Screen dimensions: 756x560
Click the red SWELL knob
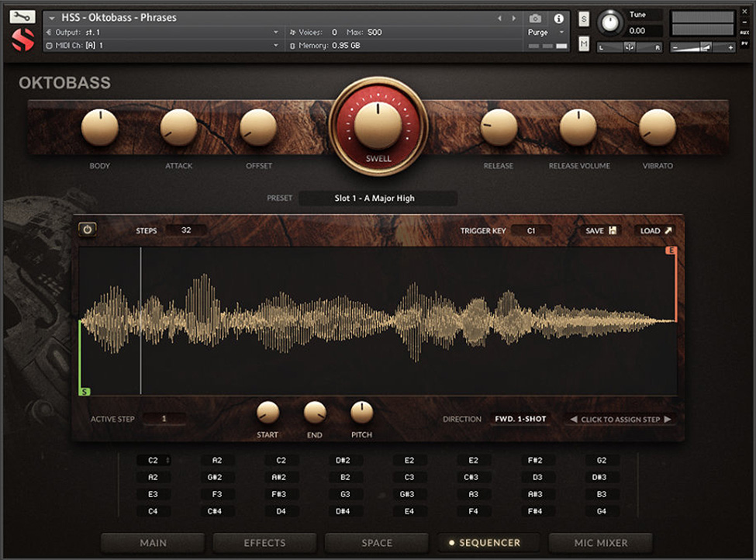(378, 126)
